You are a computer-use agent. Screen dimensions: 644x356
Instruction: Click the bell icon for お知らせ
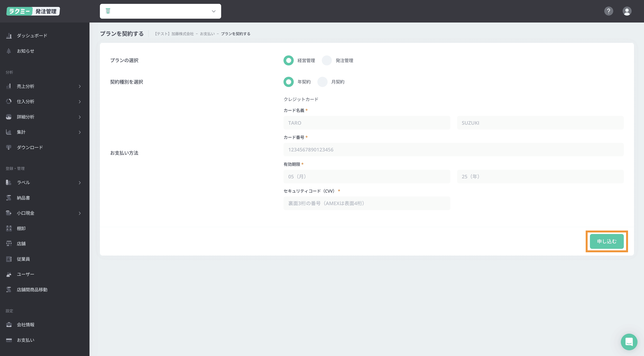pos(9,51)
